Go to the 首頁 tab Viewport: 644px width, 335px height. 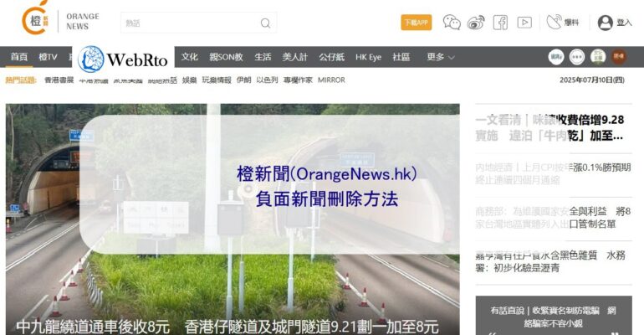coord(19,57)
